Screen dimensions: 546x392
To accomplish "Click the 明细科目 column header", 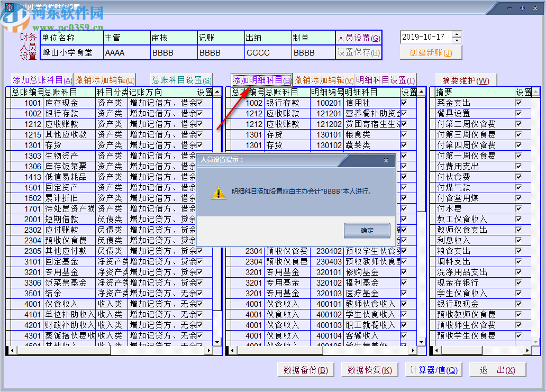I will point(372,92).
